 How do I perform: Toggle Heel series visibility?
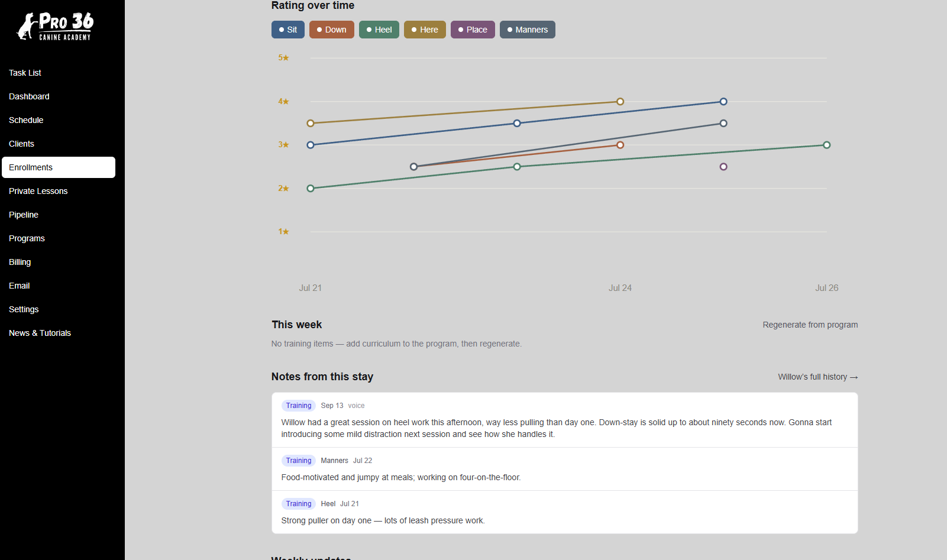click(379, 30)
